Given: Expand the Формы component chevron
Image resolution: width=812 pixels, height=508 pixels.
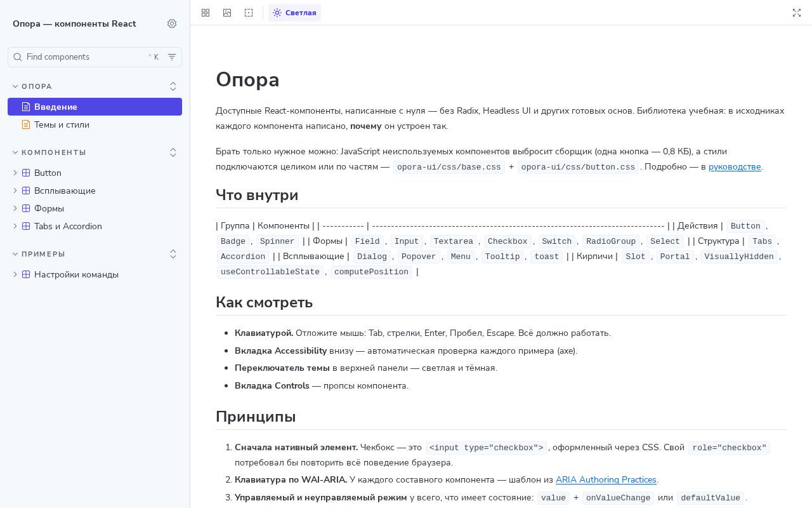Looking at the screenshot, I should [x=15, y=208].
